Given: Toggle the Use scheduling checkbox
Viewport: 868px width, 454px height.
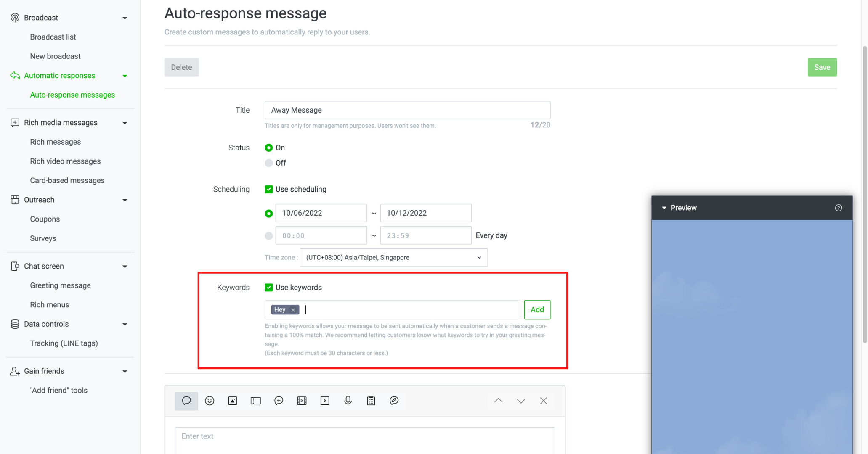Looking at the screenshot, I should (x=268, y=189).
